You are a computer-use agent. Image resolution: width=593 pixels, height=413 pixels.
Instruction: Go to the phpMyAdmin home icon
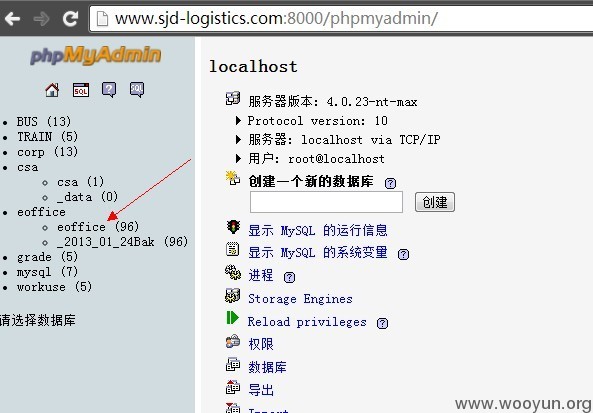pyautogui.click(x=52, y=90)
